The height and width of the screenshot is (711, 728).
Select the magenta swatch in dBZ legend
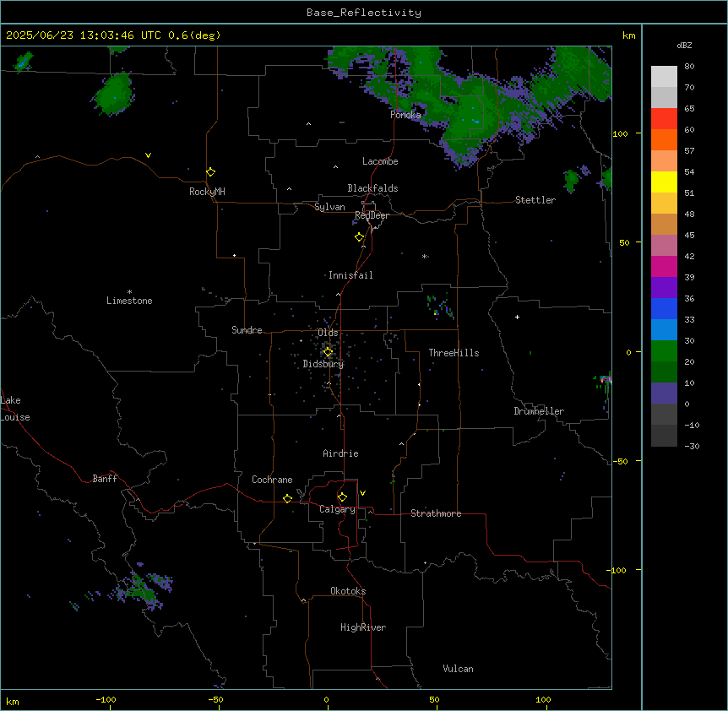coord(664,266)
